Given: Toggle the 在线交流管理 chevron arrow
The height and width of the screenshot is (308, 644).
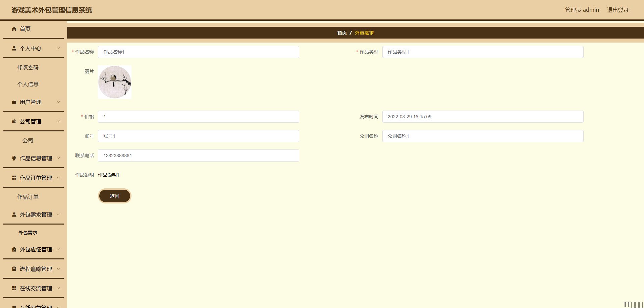Looking at the screenshot, I should [58, 288].
